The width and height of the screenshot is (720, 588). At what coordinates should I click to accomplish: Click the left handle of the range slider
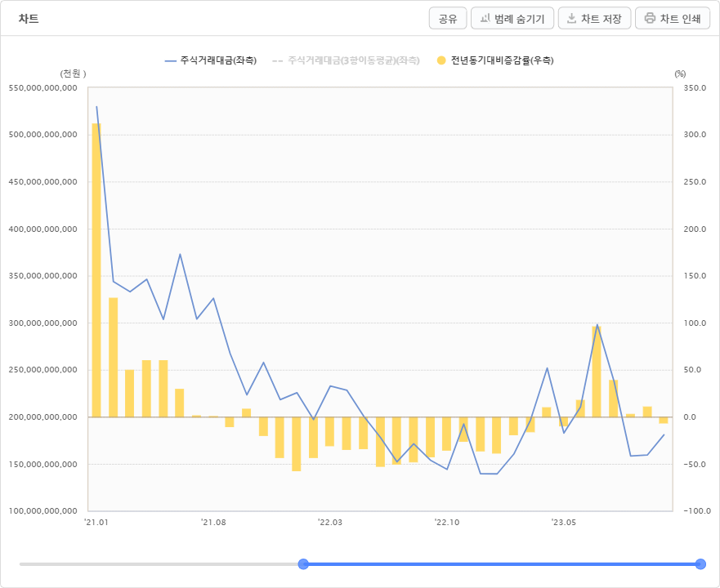[x=303, y=564]
